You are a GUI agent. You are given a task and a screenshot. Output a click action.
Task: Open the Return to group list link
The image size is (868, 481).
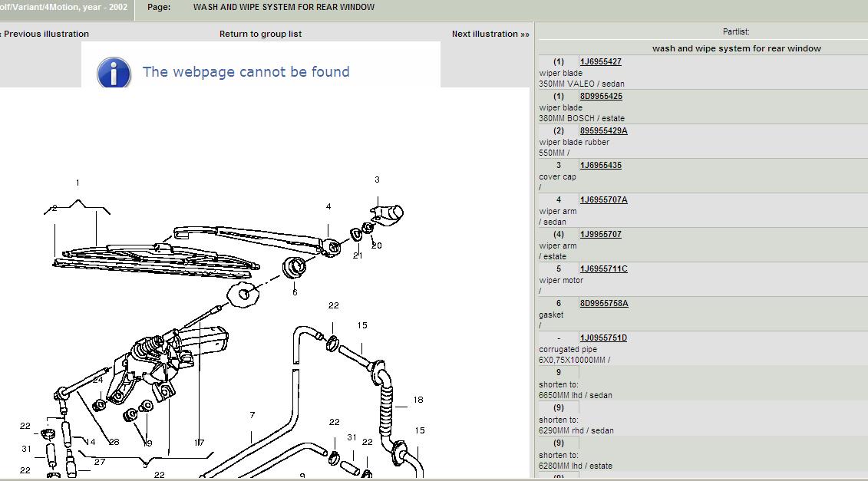[260, 34]
